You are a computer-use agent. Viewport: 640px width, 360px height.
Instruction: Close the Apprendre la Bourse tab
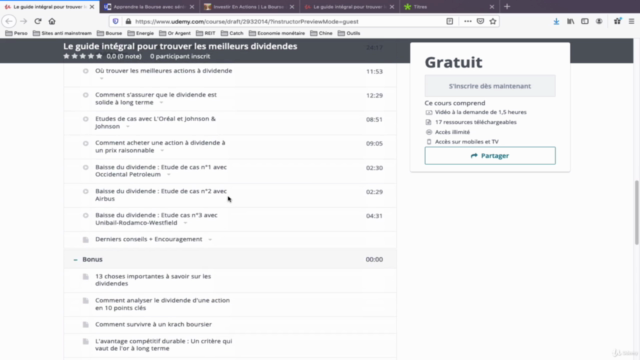pos(192,7)
